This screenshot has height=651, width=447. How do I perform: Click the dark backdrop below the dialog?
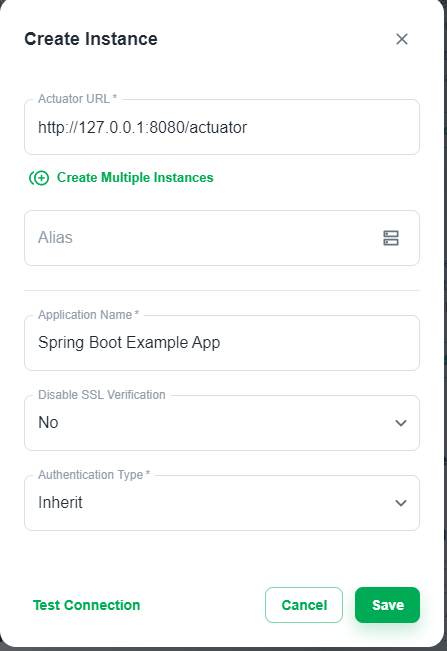[x=223, y=649]
